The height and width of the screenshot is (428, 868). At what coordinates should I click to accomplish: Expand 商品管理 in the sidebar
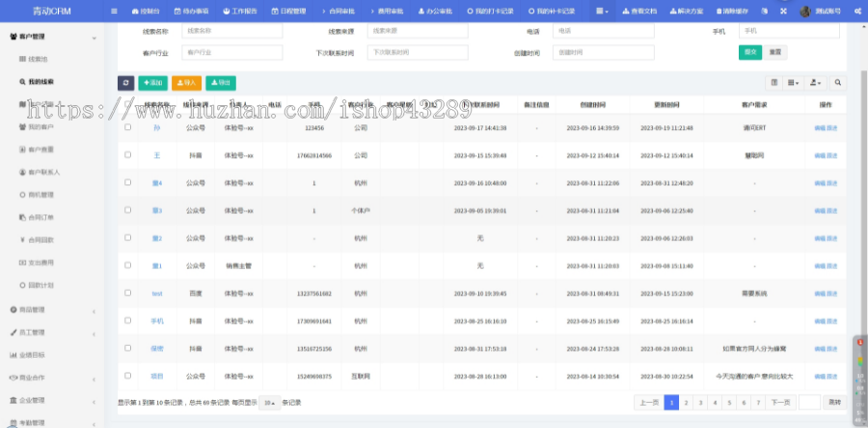point(50,309)
